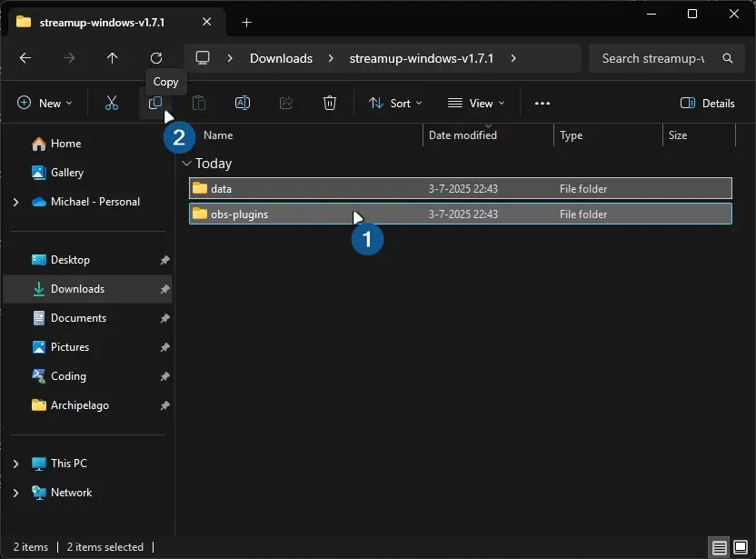This screenshot has height=559, width=756.
Task: Navigate back with the back arrow
Action: (x=25, y=58)
